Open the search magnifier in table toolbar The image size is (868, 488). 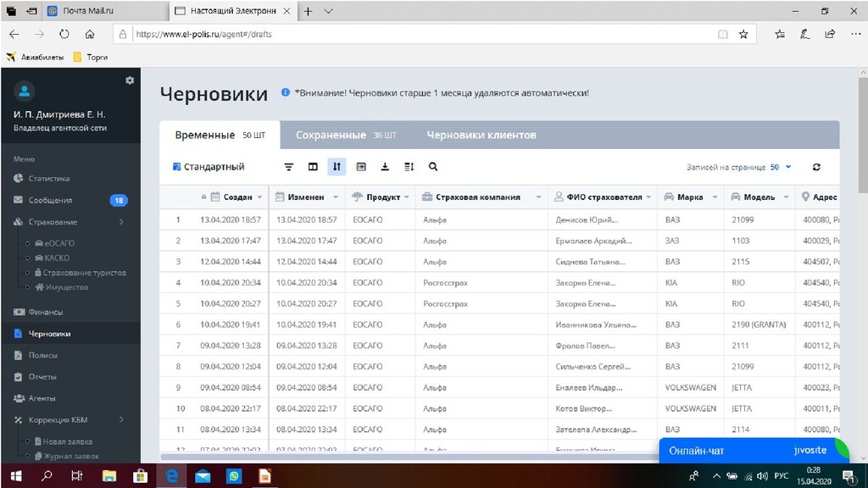tap(433, 167)
